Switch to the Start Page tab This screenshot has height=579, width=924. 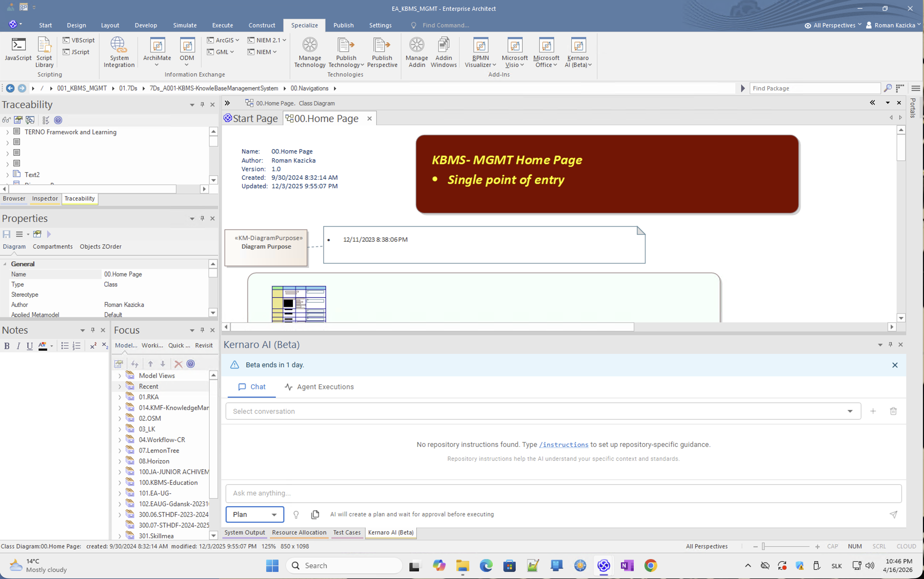pyautogui.click(x=251, y=118)
